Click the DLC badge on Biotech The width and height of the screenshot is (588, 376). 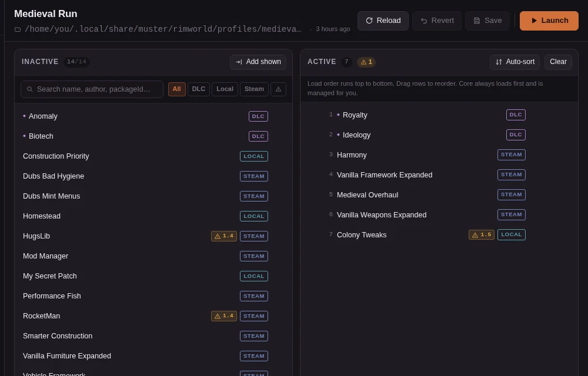258,136
